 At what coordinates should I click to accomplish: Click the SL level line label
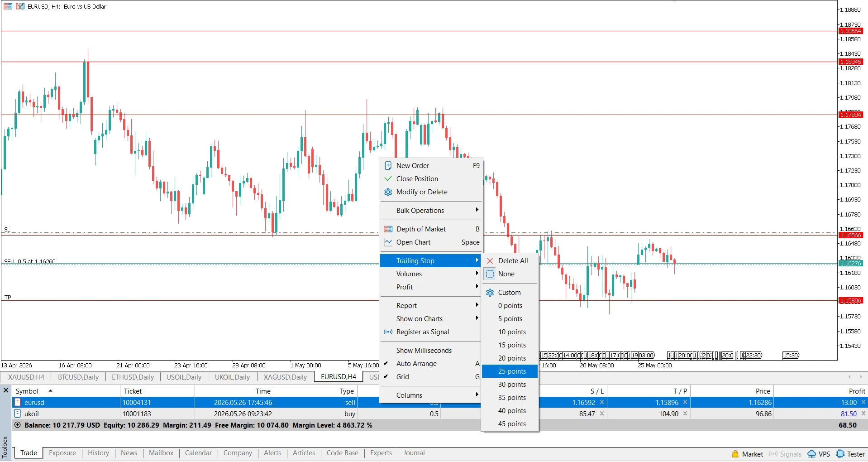coord(7,230)
